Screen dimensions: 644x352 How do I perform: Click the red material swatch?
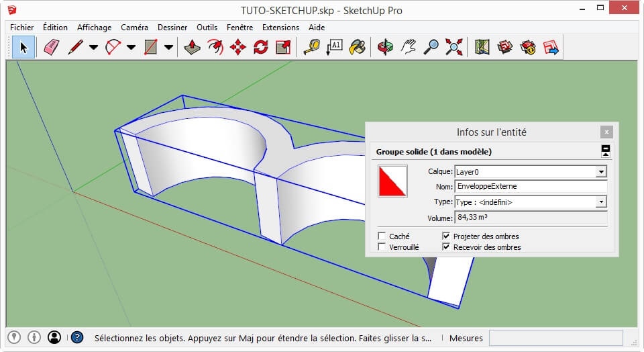click(x=392, y=181)
